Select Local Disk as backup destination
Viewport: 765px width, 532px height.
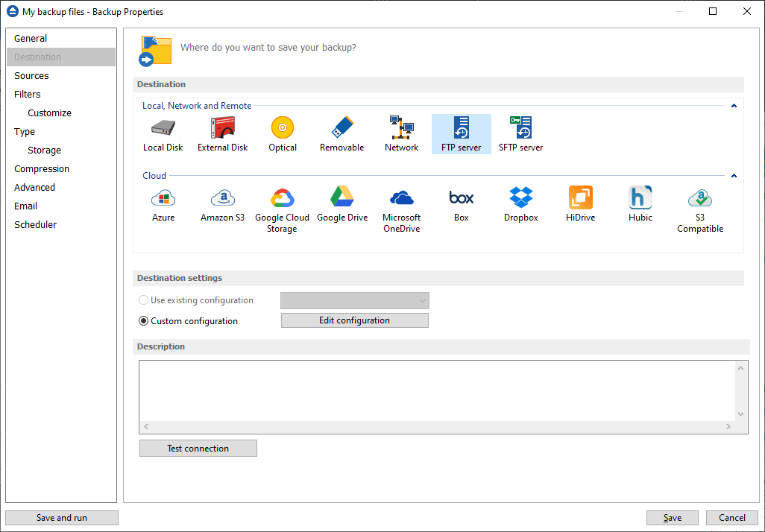(x=163, y=134)
